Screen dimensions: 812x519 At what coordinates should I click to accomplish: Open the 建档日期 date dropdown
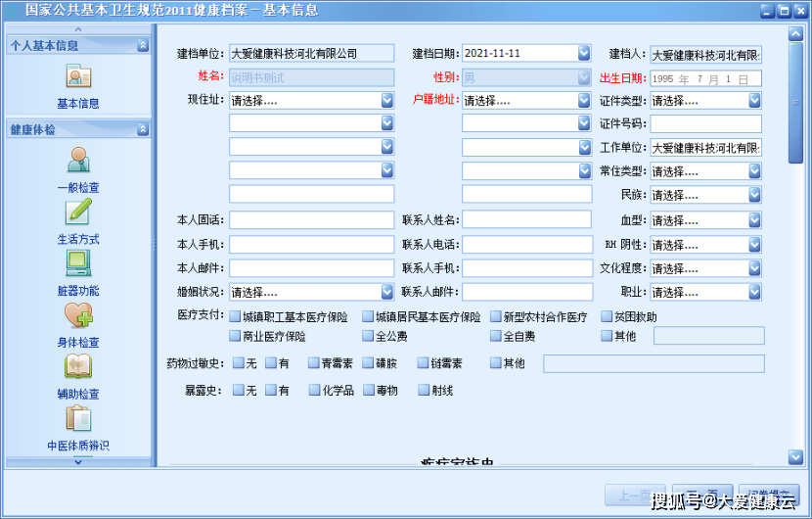(584, 53)
